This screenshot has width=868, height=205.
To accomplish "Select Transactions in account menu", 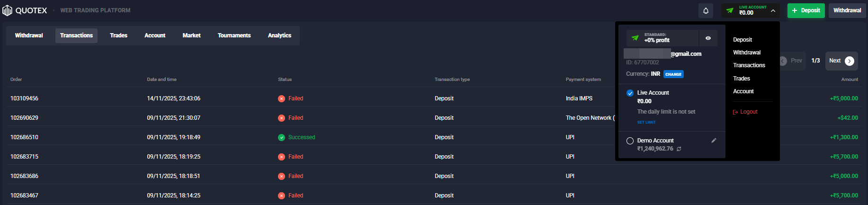I will pos(749,65).
